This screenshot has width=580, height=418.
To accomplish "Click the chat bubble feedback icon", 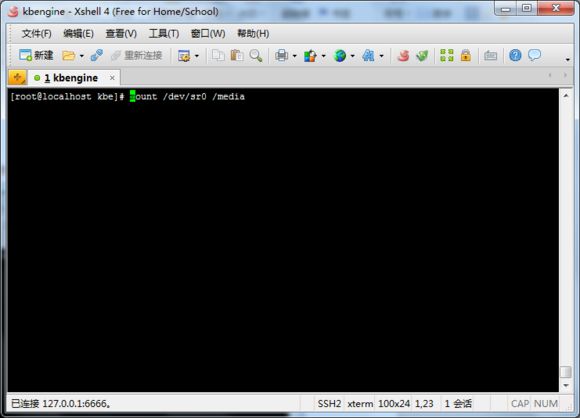I will click(x=535, y=55).
